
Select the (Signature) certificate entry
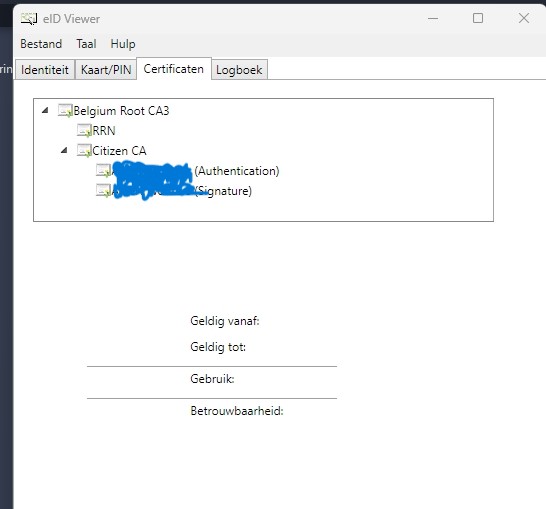(181, 191)
